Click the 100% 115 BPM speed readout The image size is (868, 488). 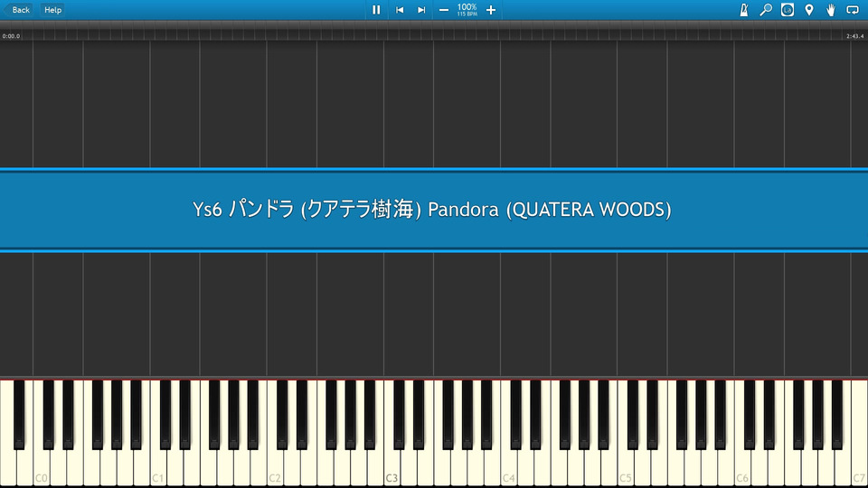[x=467, y=10]
